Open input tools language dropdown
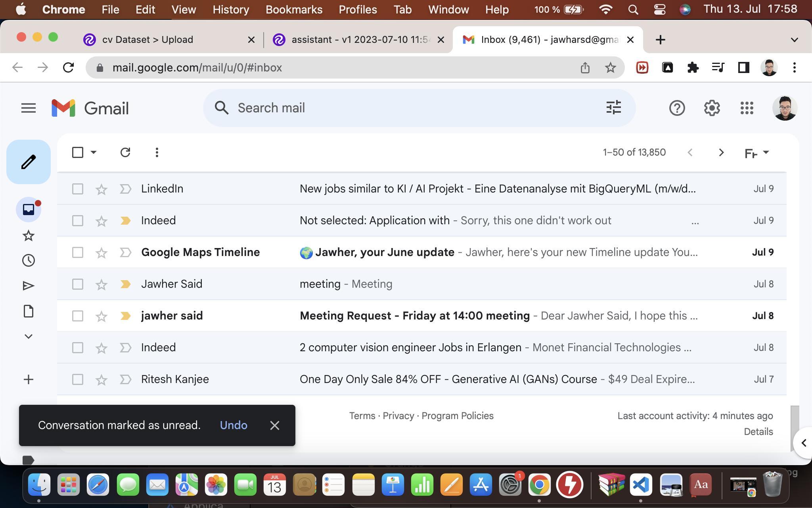 point(757,153)
